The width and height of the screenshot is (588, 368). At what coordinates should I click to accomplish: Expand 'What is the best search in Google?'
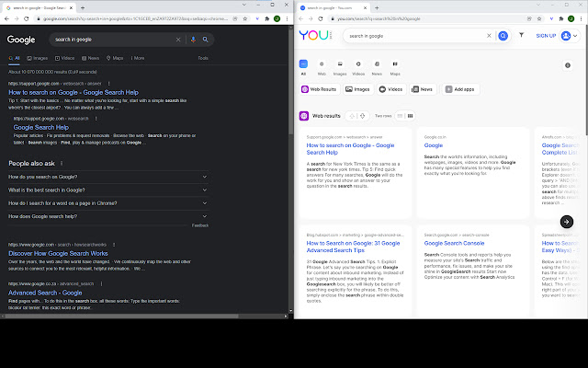(108, 190)
